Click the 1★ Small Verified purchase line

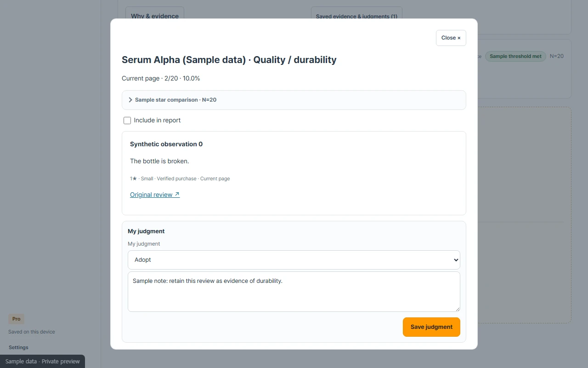(x=180, y=178)
